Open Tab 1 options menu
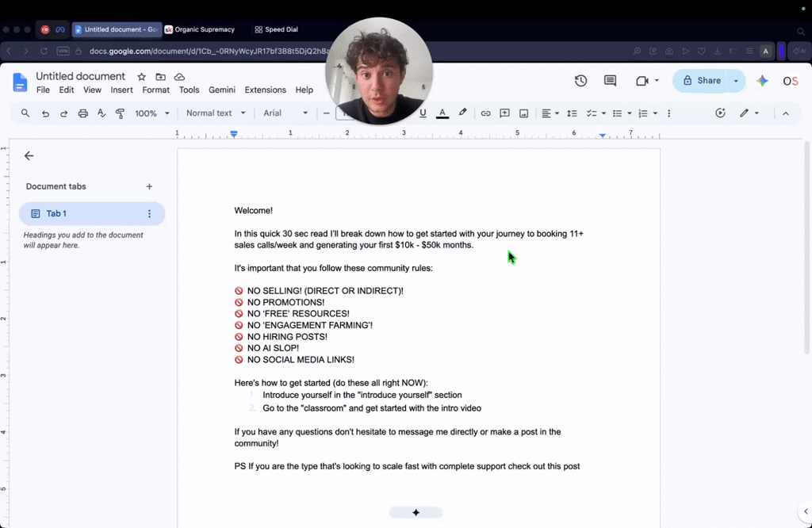 click(x=149, y=214)
